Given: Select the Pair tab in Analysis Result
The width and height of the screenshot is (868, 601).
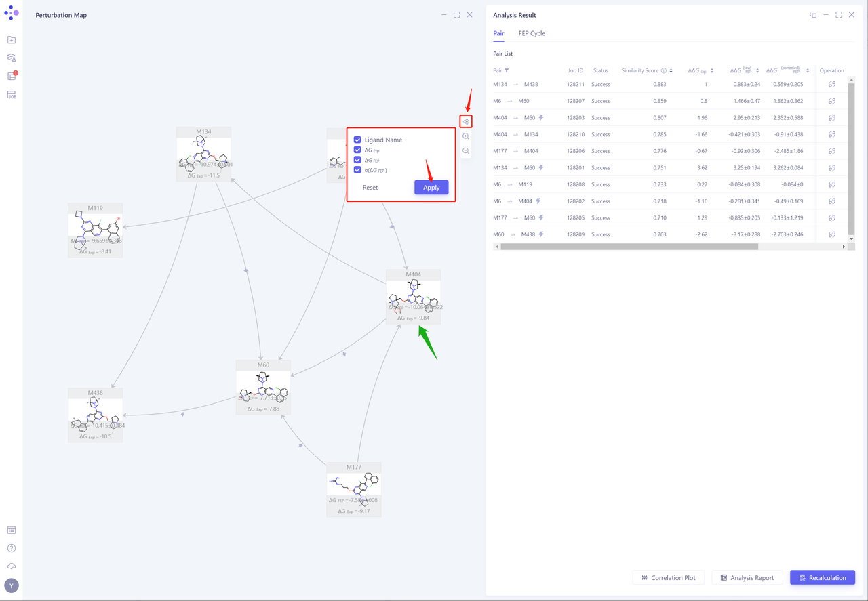Looking at the screenshot, I should click(x=498, y=33).
